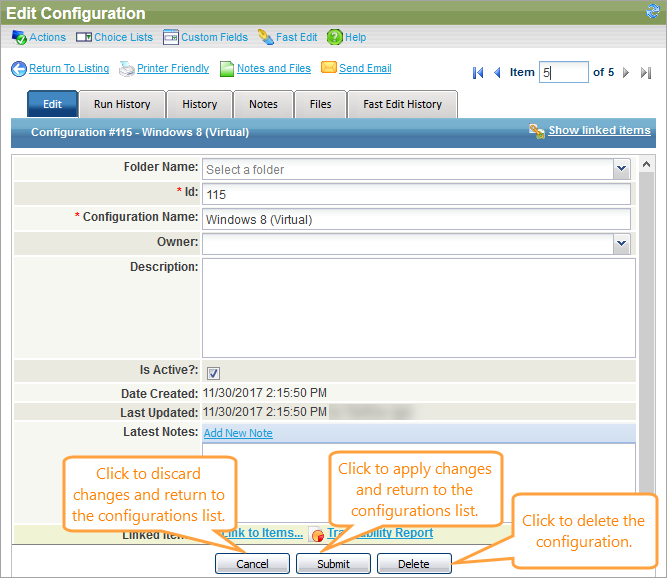Go to previous item arrow
The image size is (667, 578).
coord(497,73)
